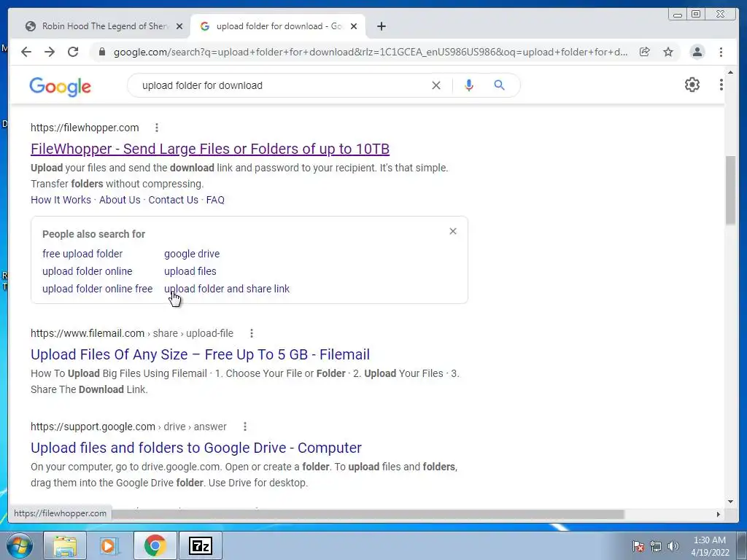
Task: Open the network tray icon
Action: [x=656, y=546]
